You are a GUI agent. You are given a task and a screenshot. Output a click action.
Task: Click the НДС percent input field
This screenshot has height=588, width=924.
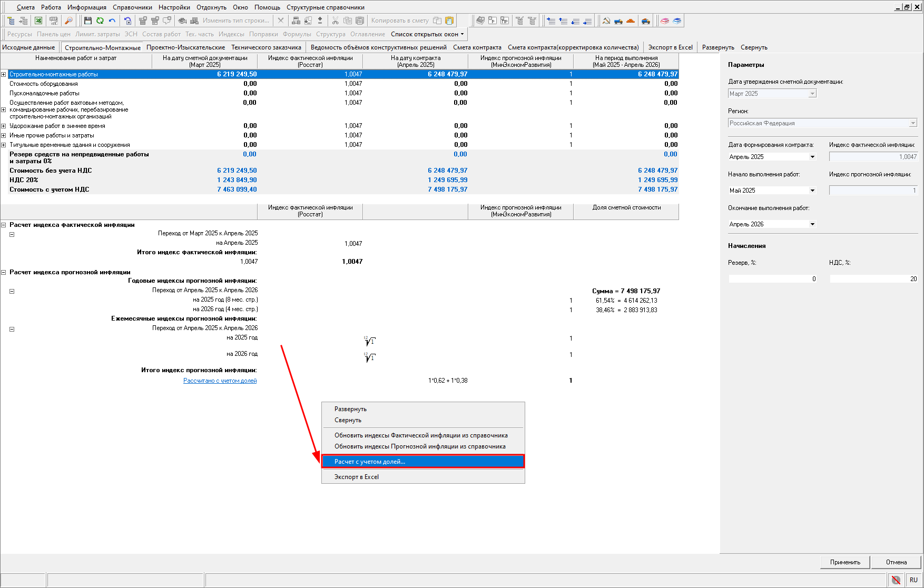(x=873, y=279)
